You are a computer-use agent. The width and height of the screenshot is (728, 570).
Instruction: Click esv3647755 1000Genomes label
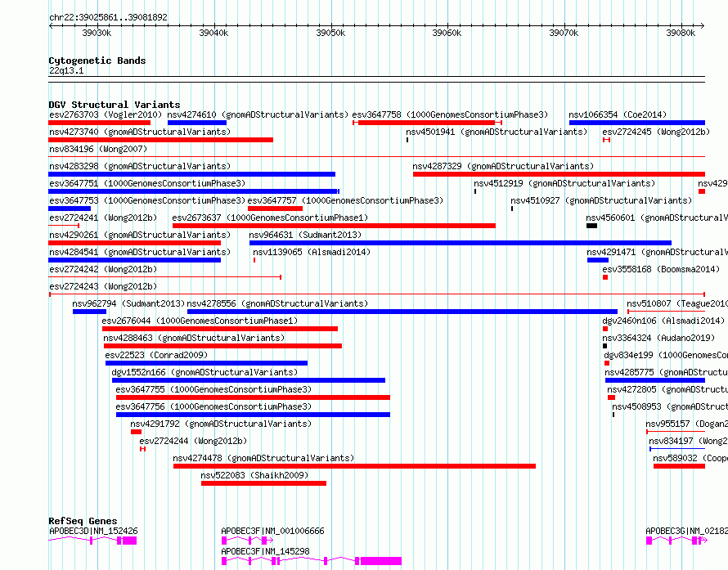pyautogui.click(x=213, y=389)
